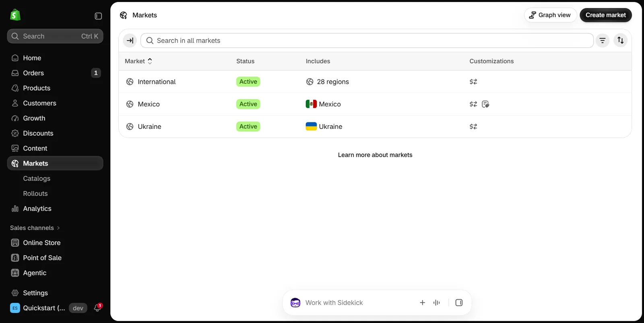The image size is (644, 323).
Task: Open the International market row
Action: [x=375, y=82]
